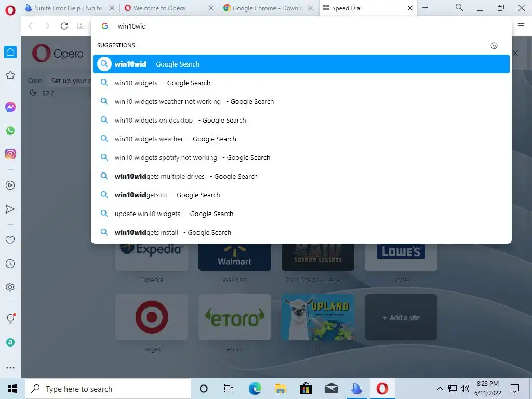
Task: Click the smiley feedback icon in suggestions
Action: pyautogui.click(x=494, y=46)
